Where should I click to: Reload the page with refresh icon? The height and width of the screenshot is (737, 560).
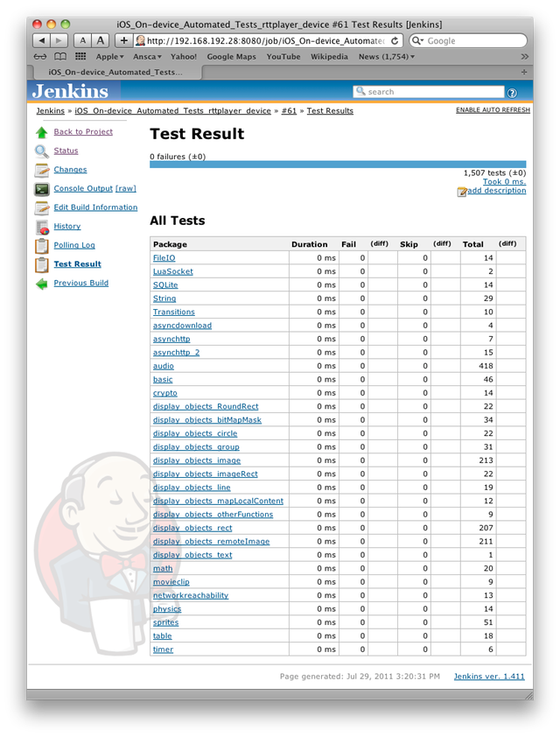(x=395, y=41)
